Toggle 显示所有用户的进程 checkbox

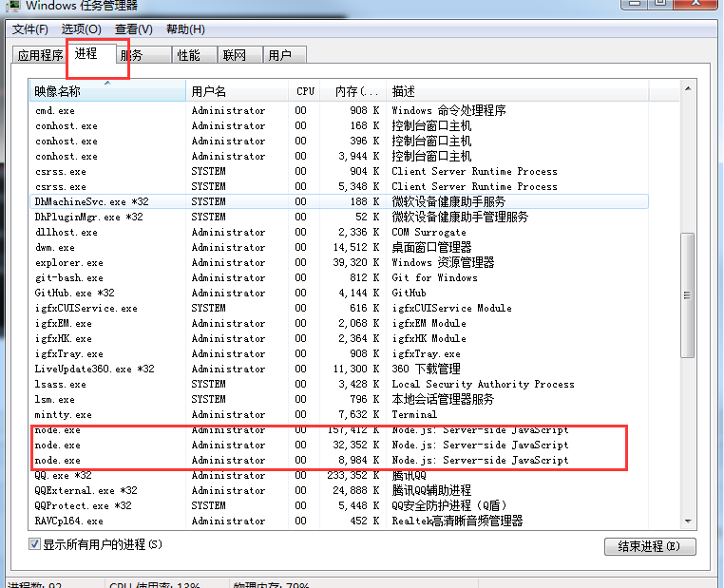pos(34,544)
